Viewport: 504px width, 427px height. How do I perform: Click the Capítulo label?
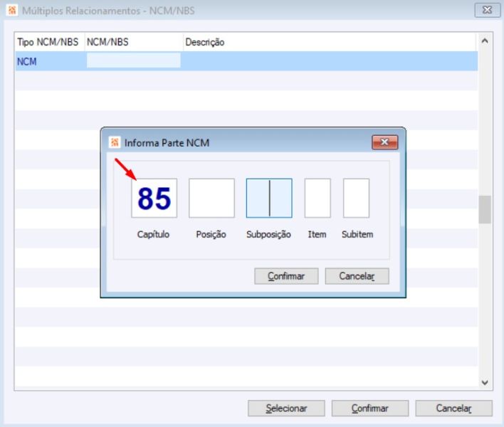pos(153,235)
